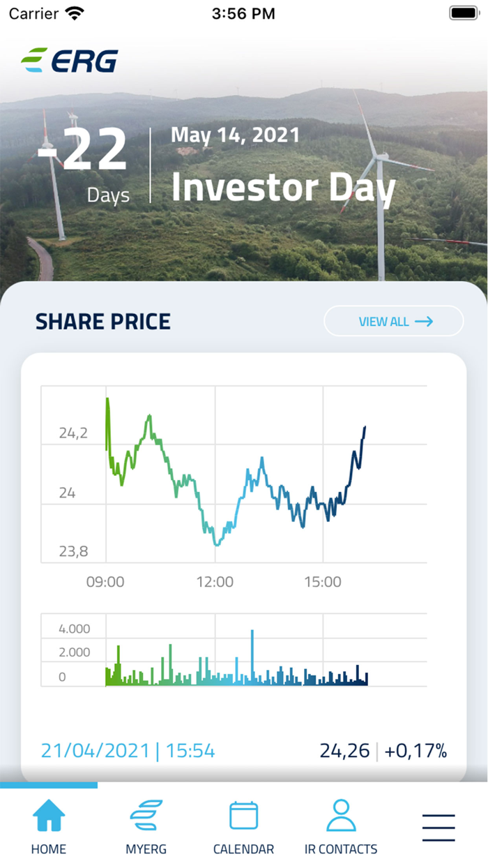Open the full share price view

tap(393, 321)
